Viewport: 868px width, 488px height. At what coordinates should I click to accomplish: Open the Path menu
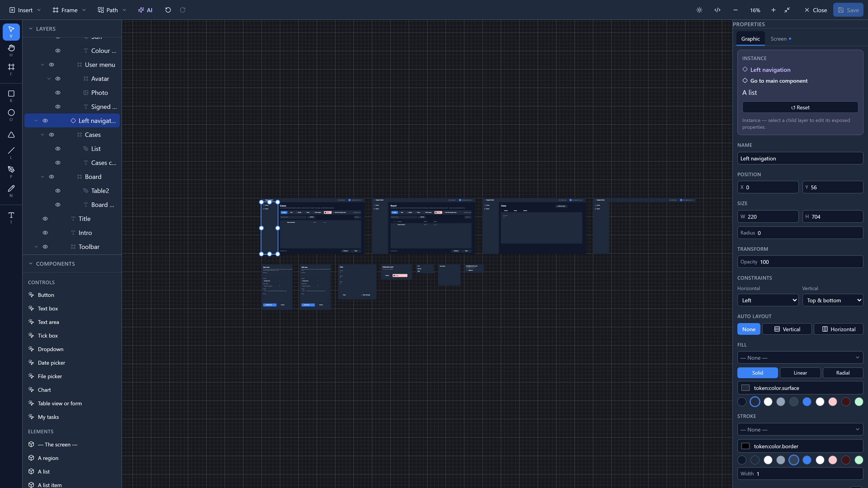tap(111, 10)
